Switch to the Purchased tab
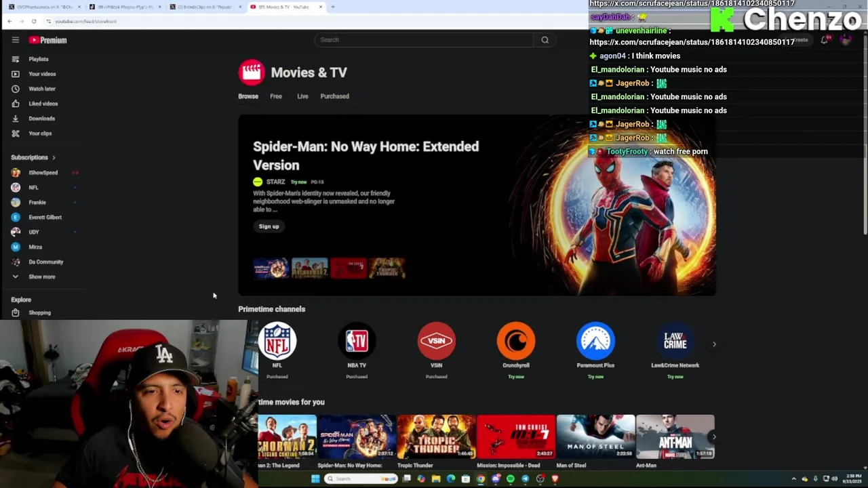This screenshot has height=488, width=868. tap(334, 96)
